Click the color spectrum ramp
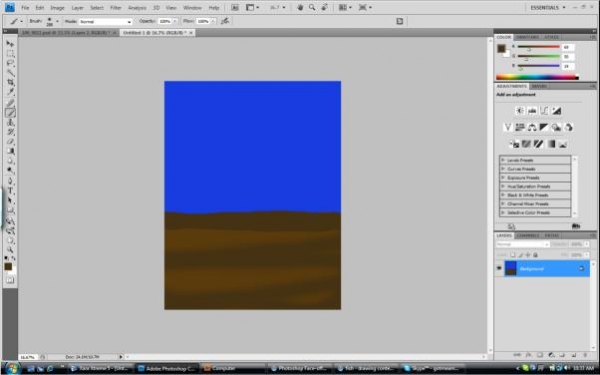600x375 pixels. pyautogui.click(x=537, y=77)
